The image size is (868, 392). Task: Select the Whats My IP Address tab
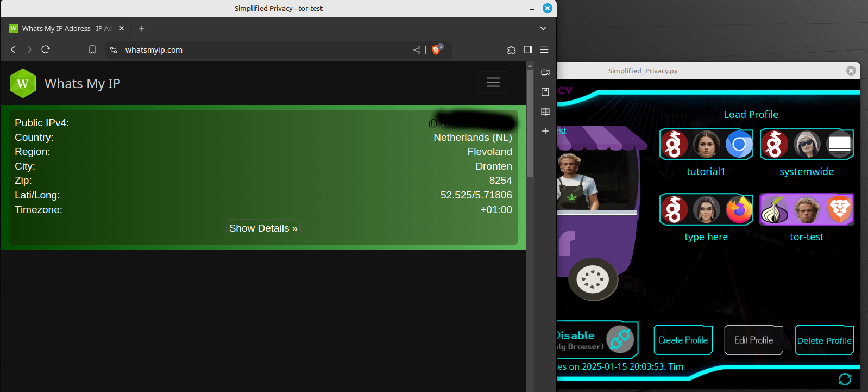[x=66, y=28]
